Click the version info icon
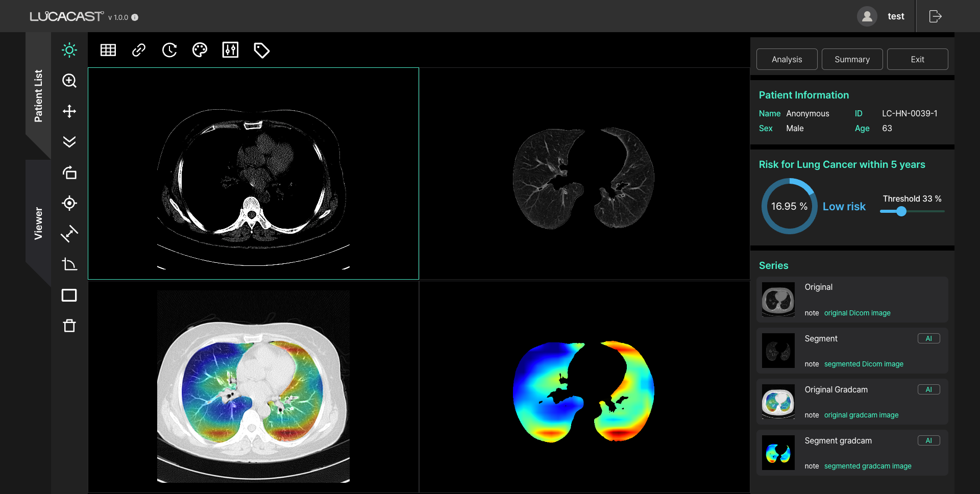 click(135, 17)
